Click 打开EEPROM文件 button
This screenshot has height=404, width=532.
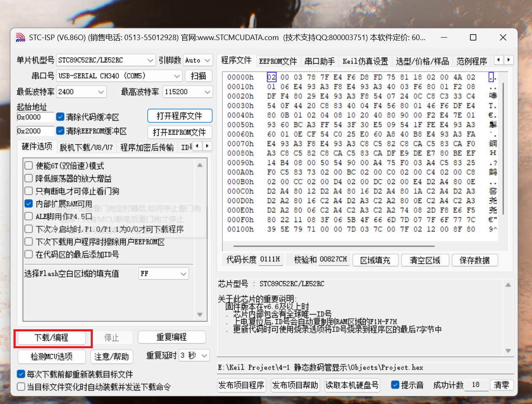pos(179,132)
